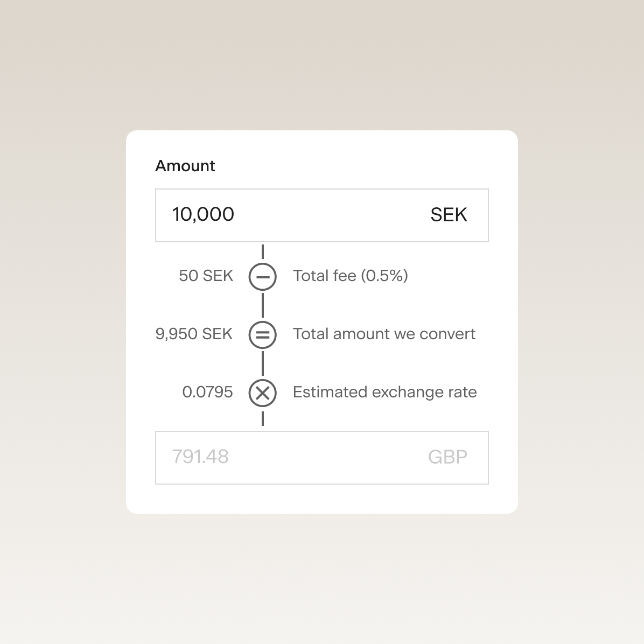Click the 50 SEK fee value
This screenshot has width=644, height=644.
click(206, 276)
